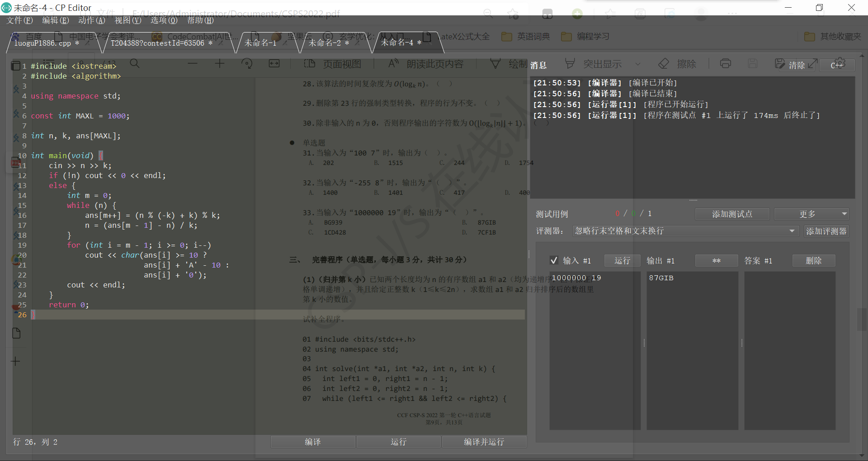Click the zoom out minus icon in the PDF viewer

coord(193,64)
